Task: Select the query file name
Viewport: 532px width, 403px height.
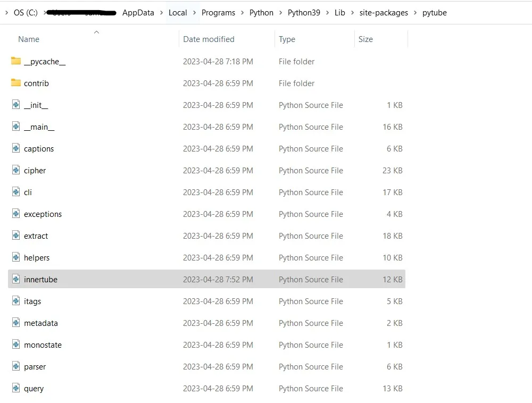Action: [x=34, y=389]
